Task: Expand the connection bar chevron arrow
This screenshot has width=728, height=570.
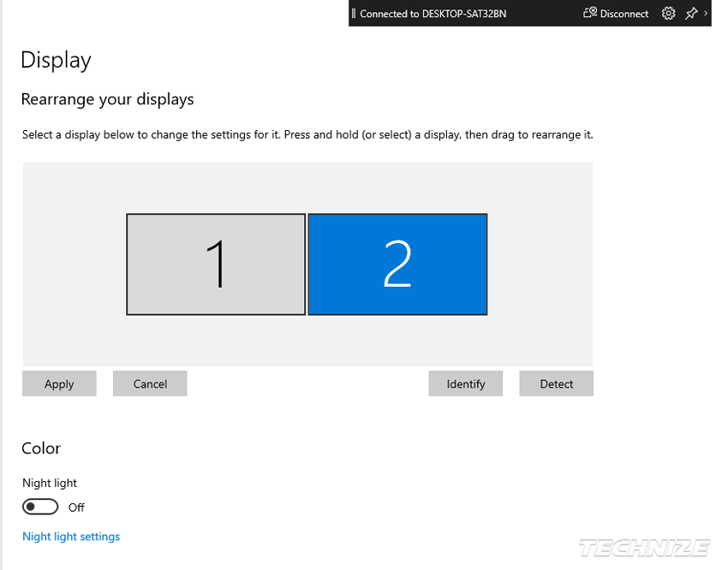Action: [706, 14]
